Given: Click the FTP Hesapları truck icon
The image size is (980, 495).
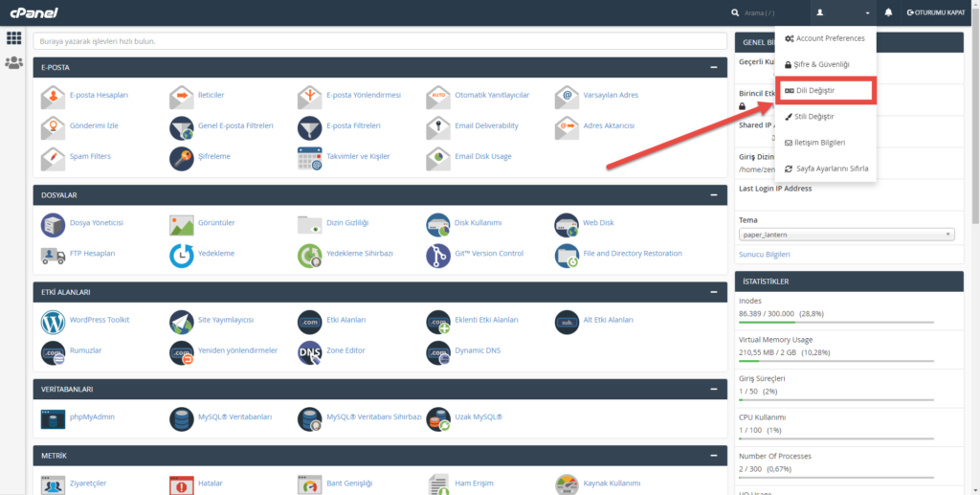Looking at the screenshot, I should click(x=54, y=255).
